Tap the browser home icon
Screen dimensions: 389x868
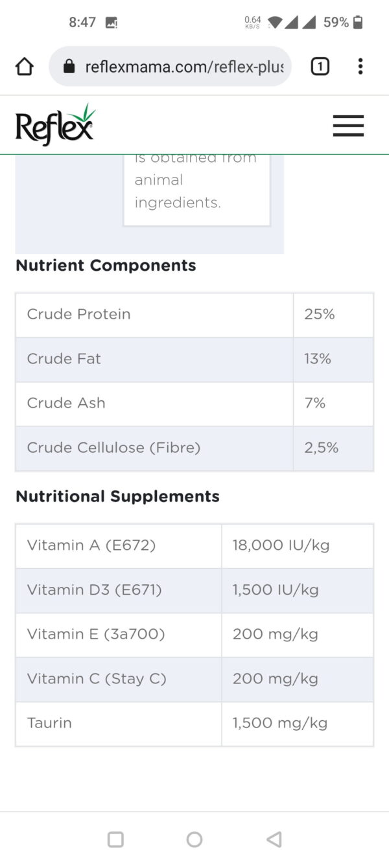[25, 66]
